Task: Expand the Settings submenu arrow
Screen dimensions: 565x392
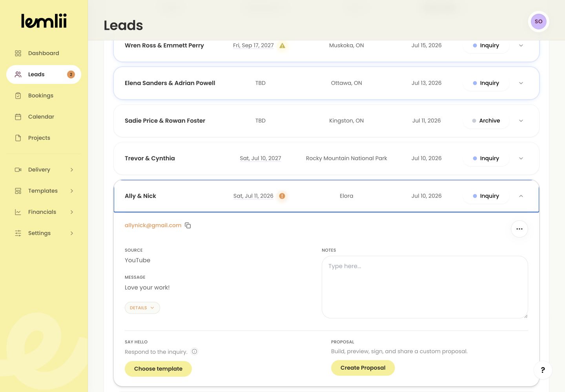Action: coord(72,233)
